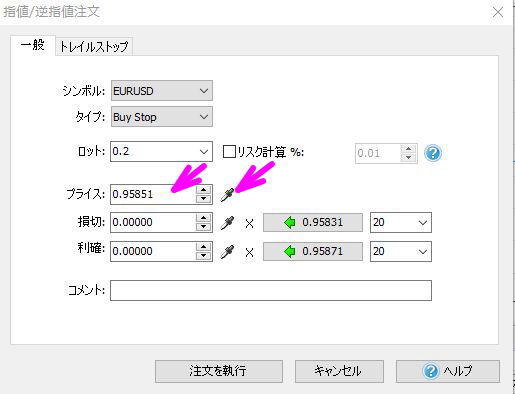The height and width of the screenshot is (394, 515).
Task: Decrease the risk percent 0.01 with the down arrow
Action: click(408, 157)
